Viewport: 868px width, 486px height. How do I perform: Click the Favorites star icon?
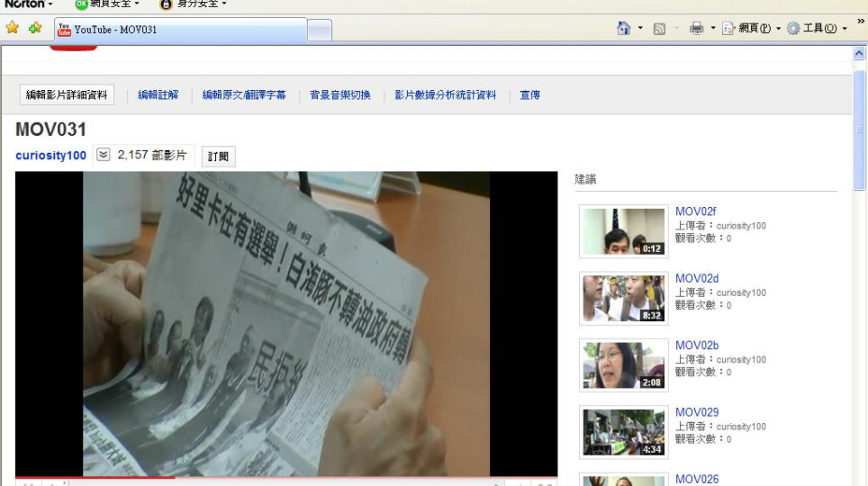[x=13, y=29]
